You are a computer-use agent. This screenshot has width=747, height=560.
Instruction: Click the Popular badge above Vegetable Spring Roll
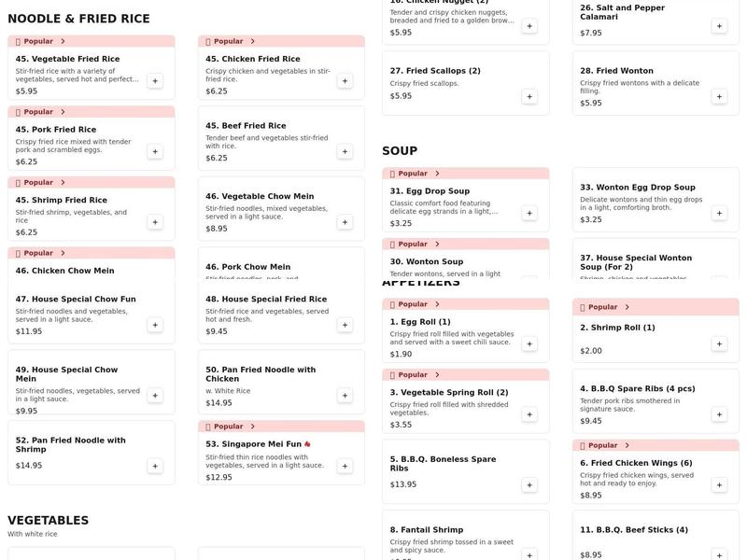(414, 373)
